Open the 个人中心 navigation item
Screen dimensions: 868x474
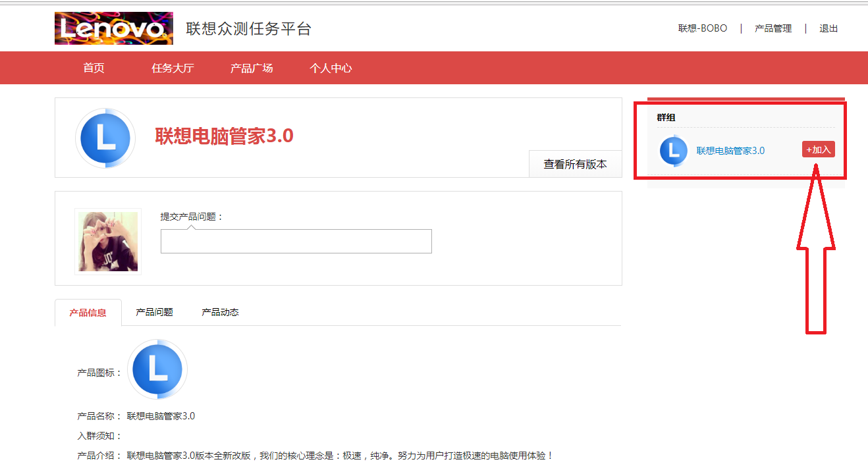[x=331, y=68]
